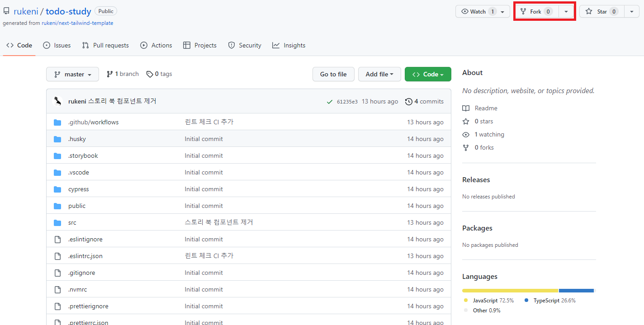The height and width of the screenshot is (325, 644).
Task: Click the eye icon beside 1 watching
Action: click(466, 134)
